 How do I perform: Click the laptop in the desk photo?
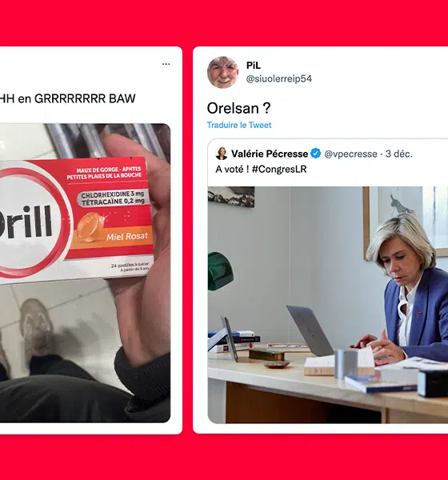point(310,330)
